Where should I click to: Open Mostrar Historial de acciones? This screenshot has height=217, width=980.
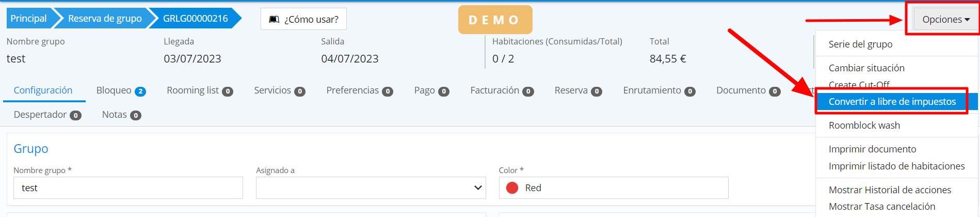click(x=890, y=190)
